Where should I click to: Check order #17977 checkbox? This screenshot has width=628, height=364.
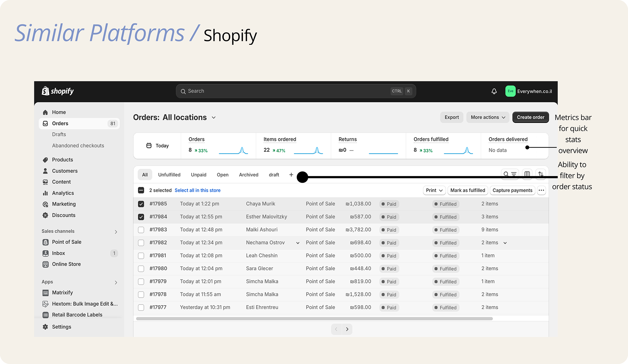(x=141, y=307)
